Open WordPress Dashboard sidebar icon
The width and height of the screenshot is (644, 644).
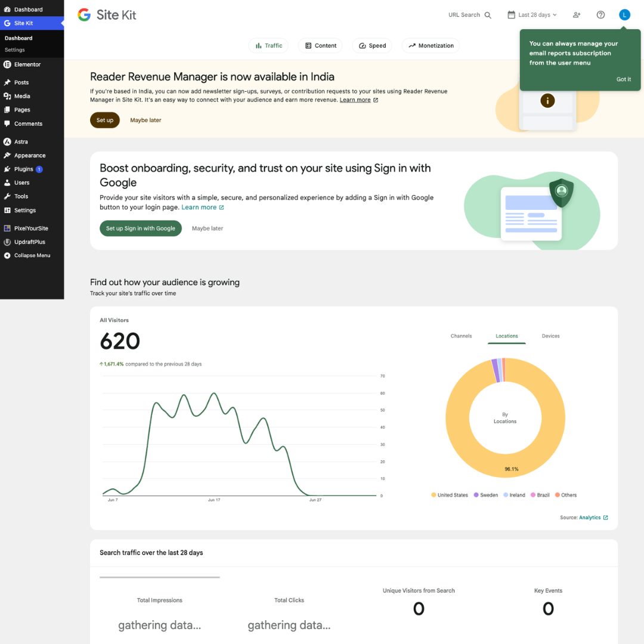pyautogui.click(x=7, y=10)
